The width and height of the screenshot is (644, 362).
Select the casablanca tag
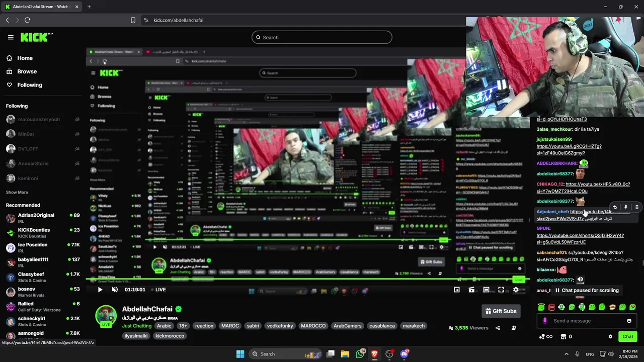[x=382, y=326]
